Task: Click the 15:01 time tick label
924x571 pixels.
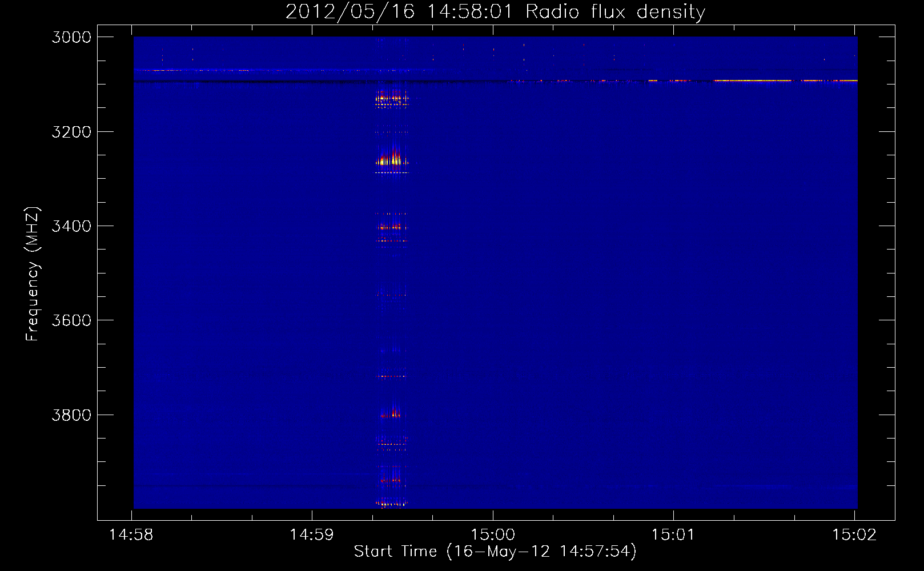Action: tap(673, 535)
